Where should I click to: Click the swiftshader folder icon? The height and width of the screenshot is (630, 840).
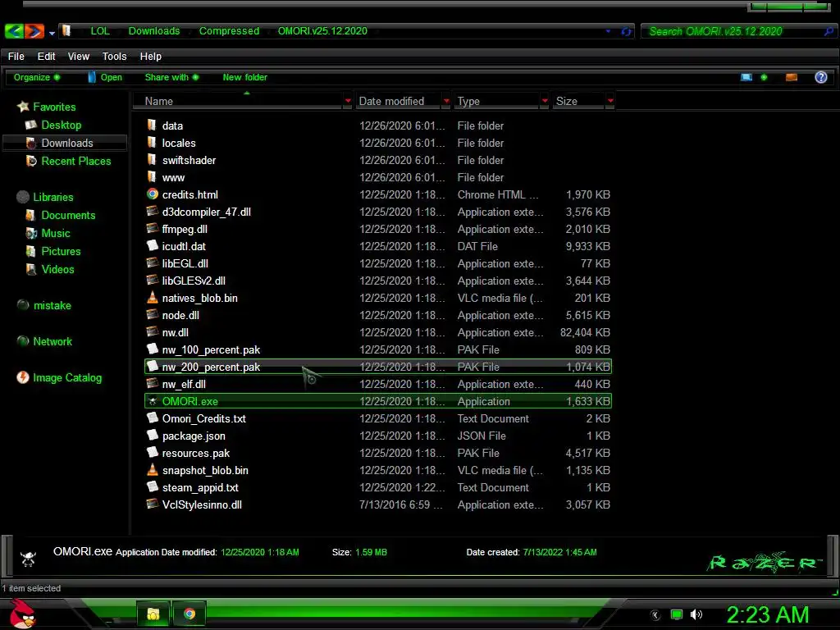tap(152, 160)
